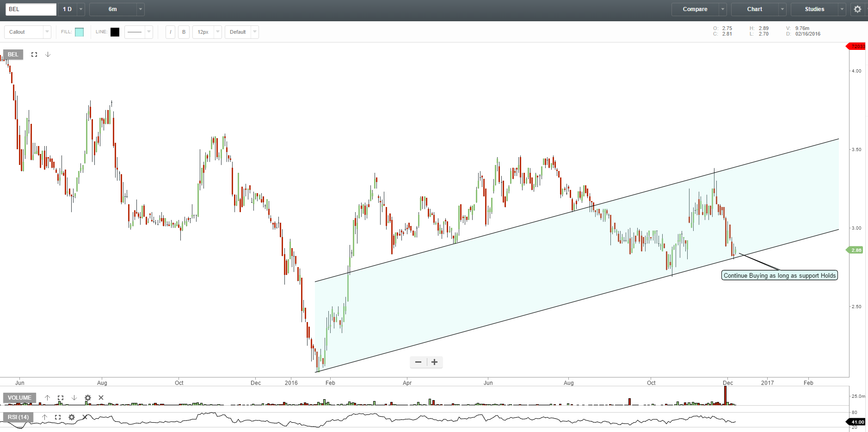Viewport: 868px width, 432px height.
Task: Open the VOLUME panel settings gear
Action: [87, 397]
